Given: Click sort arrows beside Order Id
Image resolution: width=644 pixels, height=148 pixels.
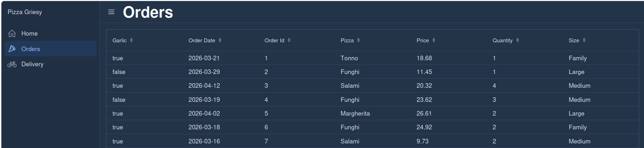Looking at the screenshot, I should pos(289,40).
